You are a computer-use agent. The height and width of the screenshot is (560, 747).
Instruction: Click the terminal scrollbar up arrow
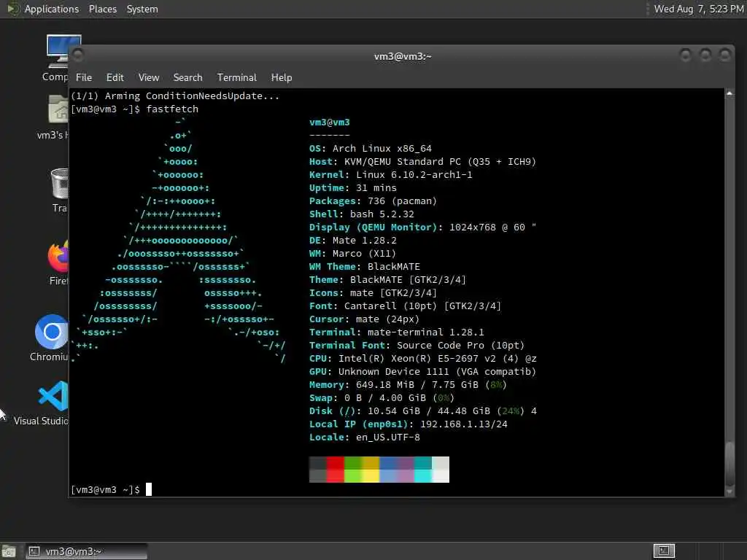[x=729, y=94]
